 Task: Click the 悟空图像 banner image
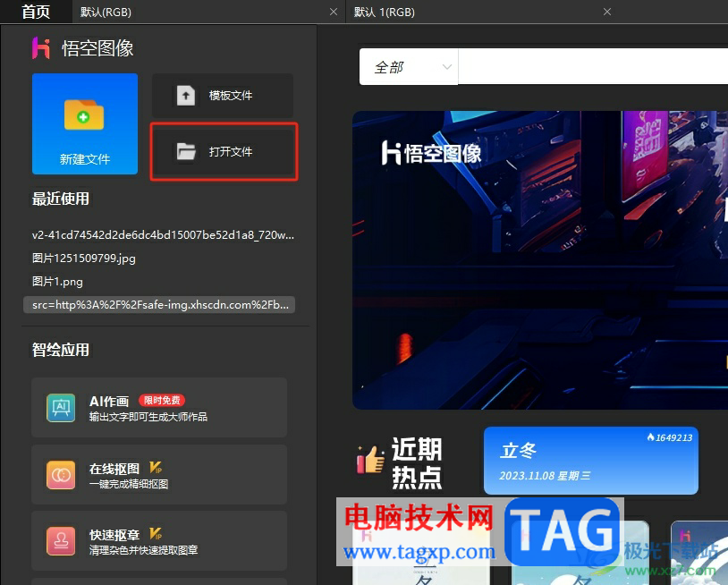540,260
